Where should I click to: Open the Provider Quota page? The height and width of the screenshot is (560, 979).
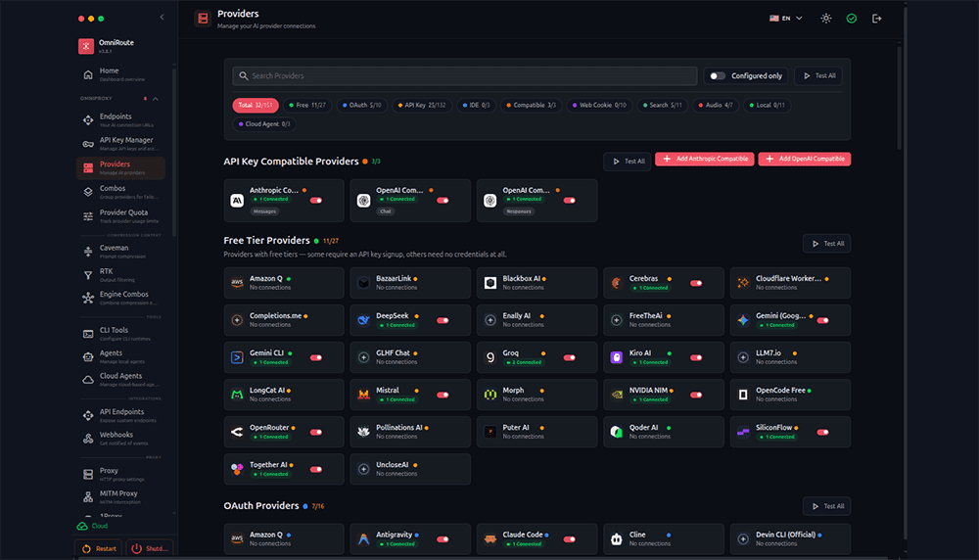pos(119,216)
